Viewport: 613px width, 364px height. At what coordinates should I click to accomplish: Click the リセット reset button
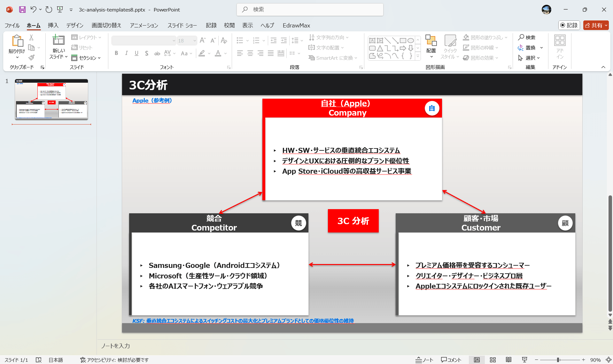(82, 48)
